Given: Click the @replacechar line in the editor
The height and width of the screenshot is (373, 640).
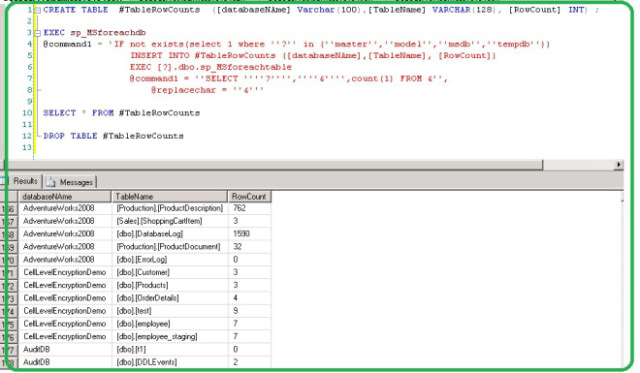Looking at the screenshot, I should [x=208, y=90].
